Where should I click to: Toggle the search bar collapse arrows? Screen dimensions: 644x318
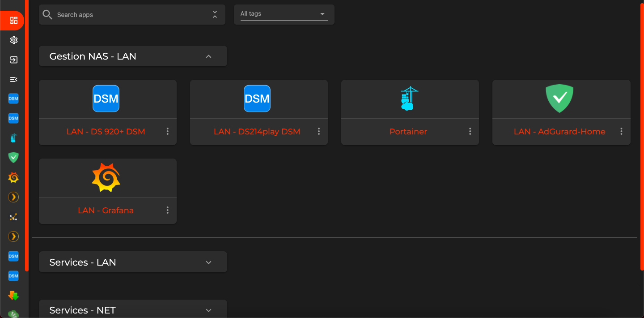pyautogui.click(x=215, y=15)
